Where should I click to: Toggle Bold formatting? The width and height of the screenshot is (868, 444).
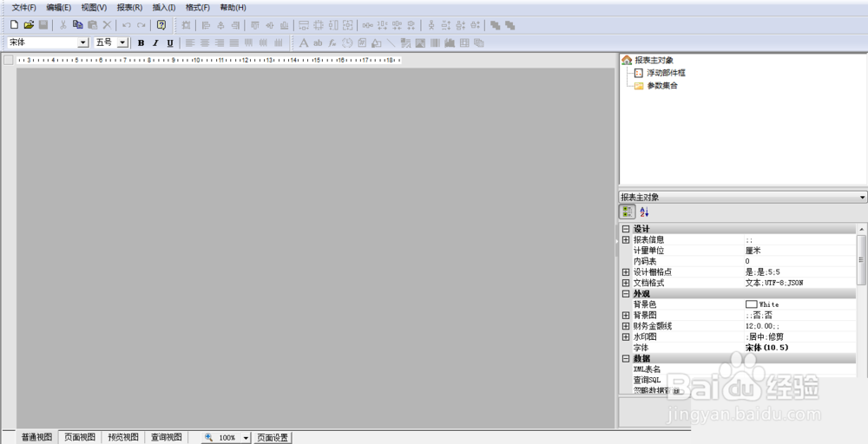click(x=141, y=42)
